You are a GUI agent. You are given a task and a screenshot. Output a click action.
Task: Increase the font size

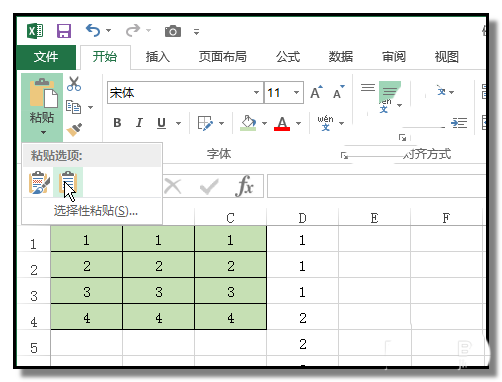point(316,92)
